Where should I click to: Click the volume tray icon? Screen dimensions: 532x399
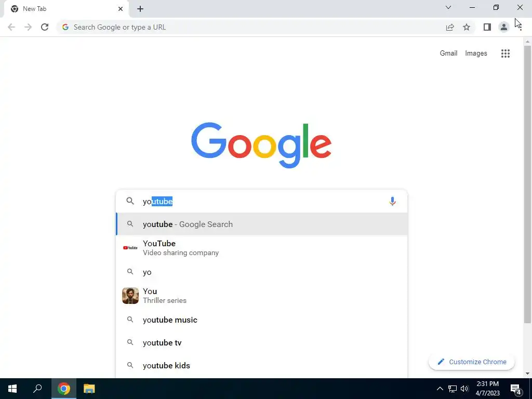coord(464,389)
